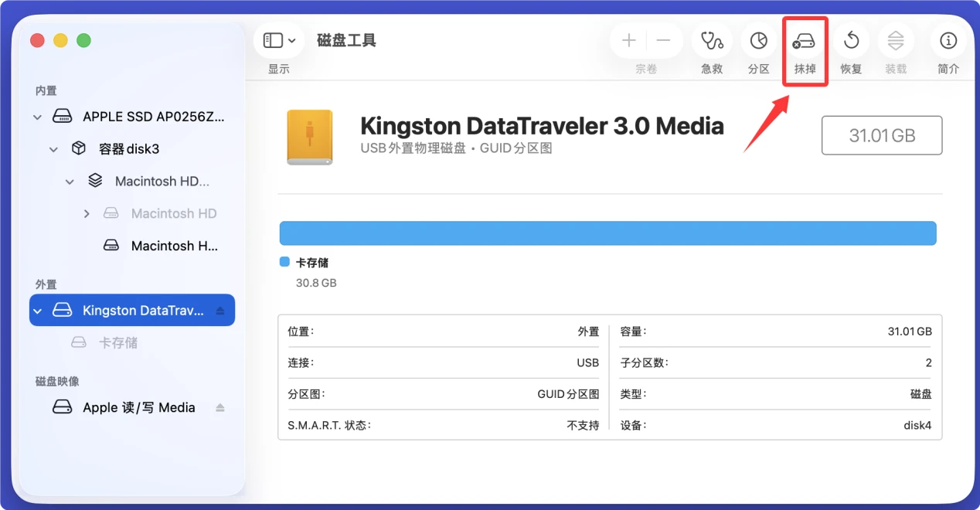Click the 简介 toolbar label
This screenshot has height=510, width=980.
coord(948,69)
